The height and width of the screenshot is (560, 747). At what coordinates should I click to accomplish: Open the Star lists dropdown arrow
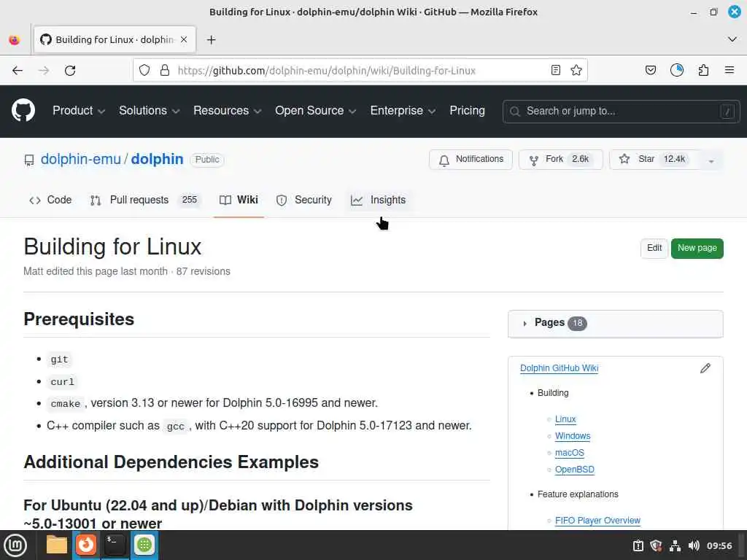pyautogui.click(x=711, y=160)
